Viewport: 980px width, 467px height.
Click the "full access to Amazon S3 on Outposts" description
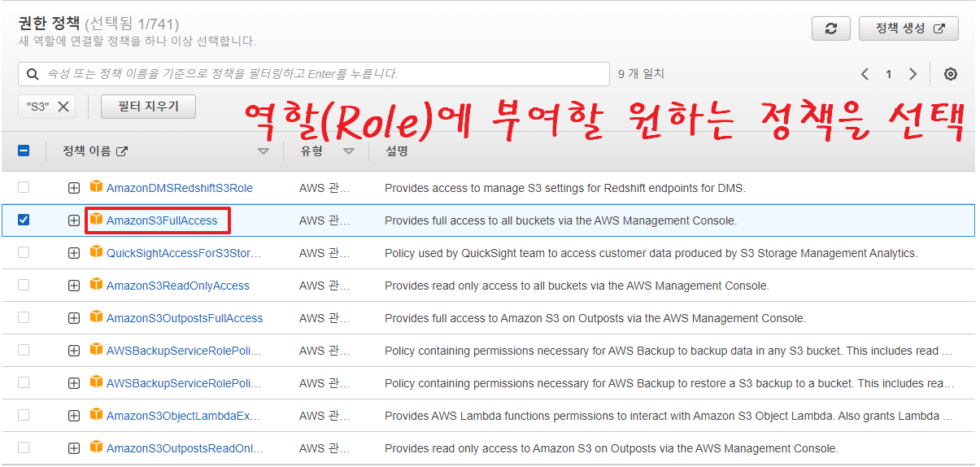click(x=595, y=318)
